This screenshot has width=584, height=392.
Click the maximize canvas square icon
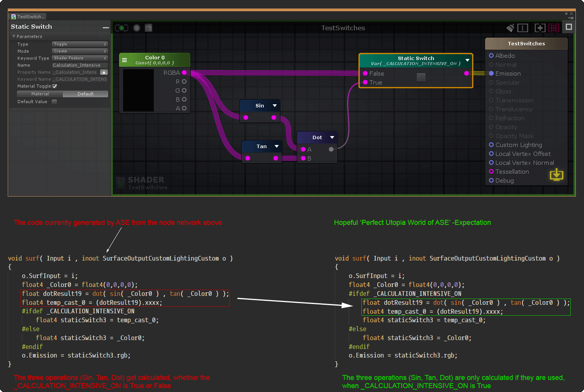pos(569,27)
